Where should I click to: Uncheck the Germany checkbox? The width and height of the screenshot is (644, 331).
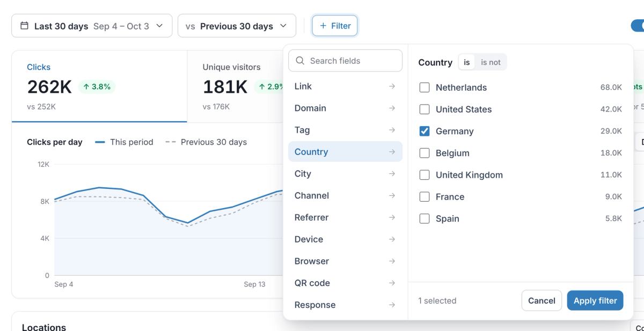point(425,131)
